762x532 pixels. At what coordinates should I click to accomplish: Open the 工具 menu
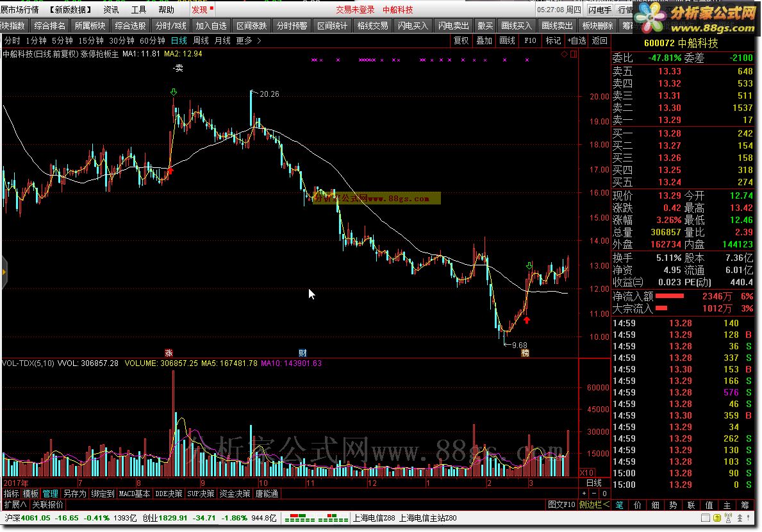138,10
